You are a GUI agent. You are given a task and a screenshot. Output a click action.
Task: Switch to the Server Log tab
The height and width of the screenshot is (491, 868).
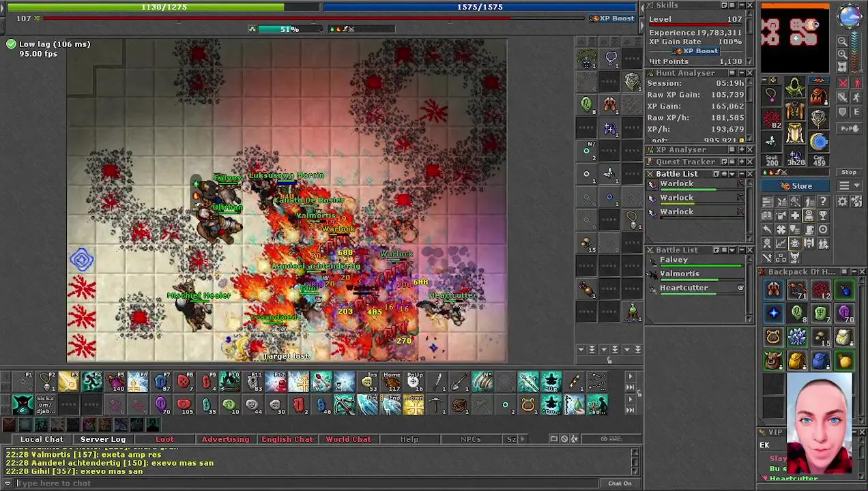point(103,439)
